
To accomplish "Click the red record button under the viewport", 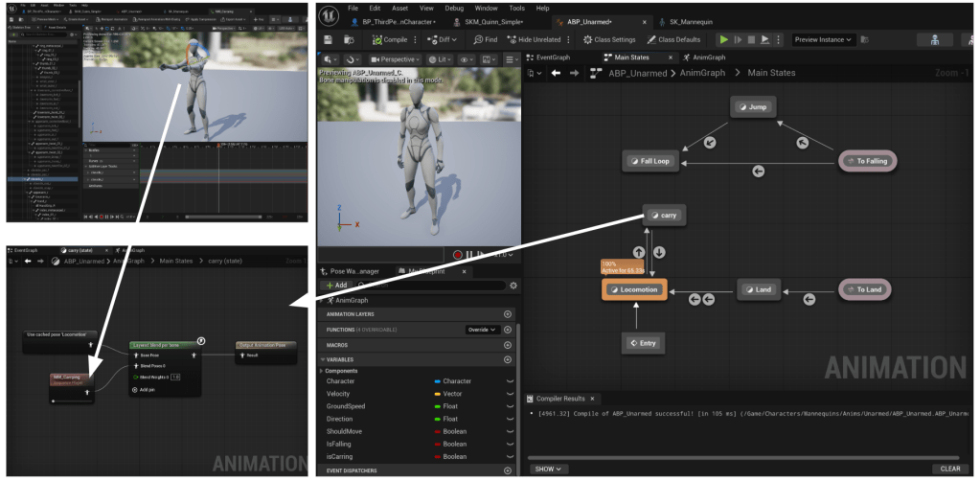I will [458, 255].
